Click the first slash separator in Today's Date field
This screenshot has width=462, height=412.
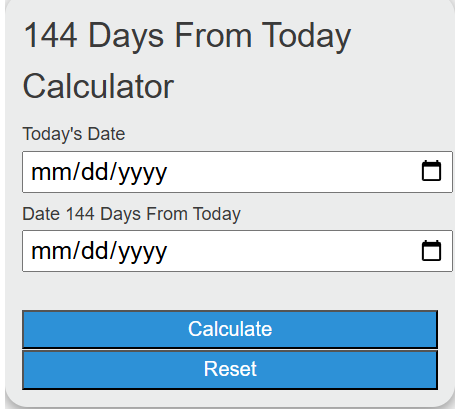[x=76, y=172]
